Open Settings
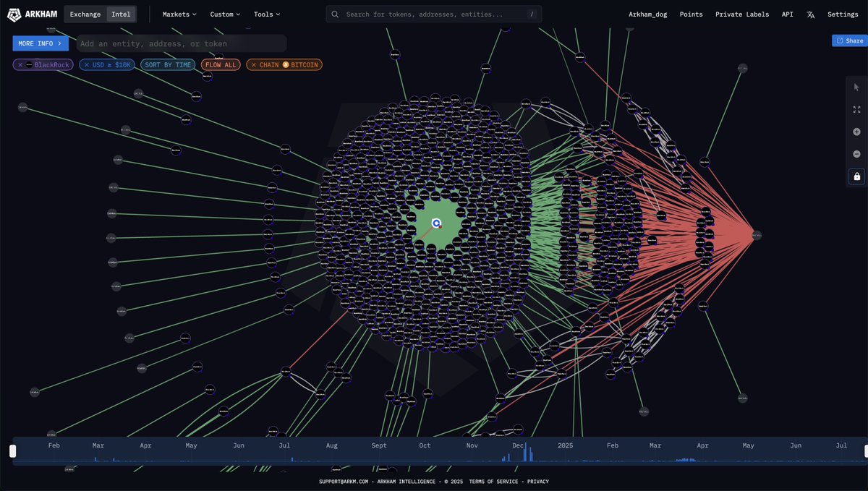Viewport: 868px width, 491px height. (x=843, y=14)
